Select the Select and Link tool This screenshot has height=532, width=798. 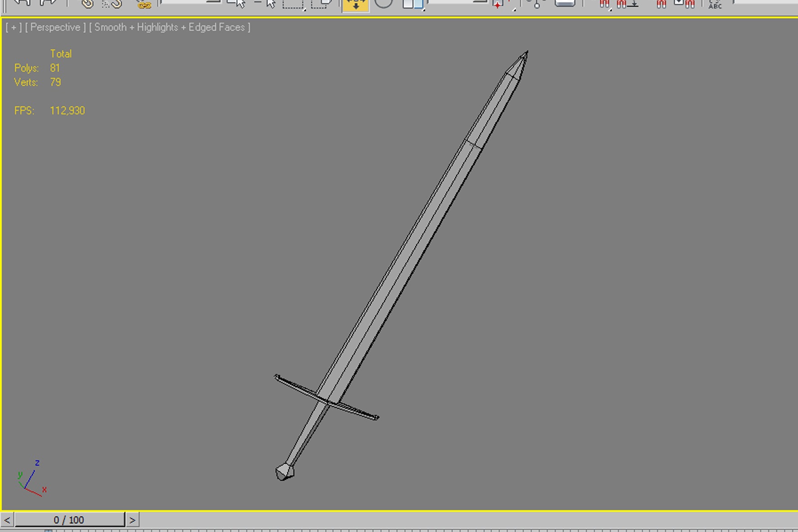pos(87,4)
